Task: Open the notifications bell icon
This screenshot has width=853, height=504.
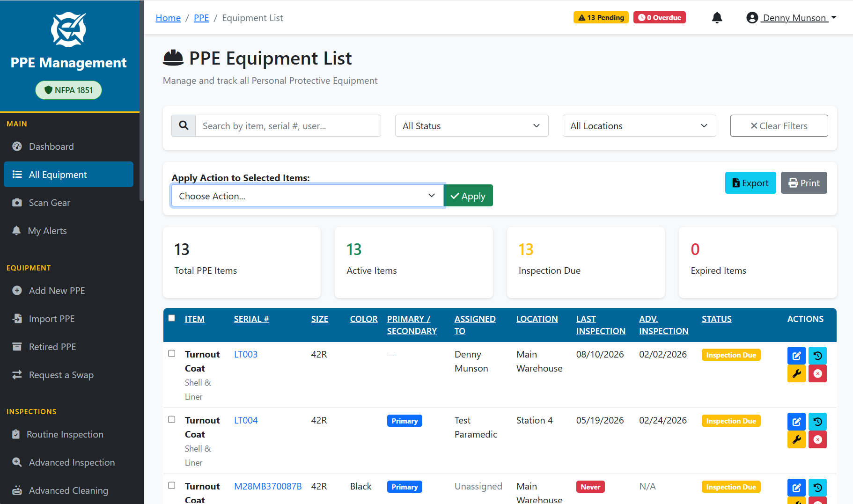Action: (x=717, y=18)
